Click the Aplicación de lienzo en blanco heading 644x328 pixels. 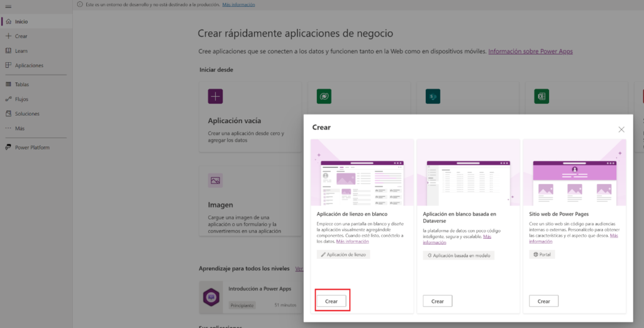click(x=352, y=214)
